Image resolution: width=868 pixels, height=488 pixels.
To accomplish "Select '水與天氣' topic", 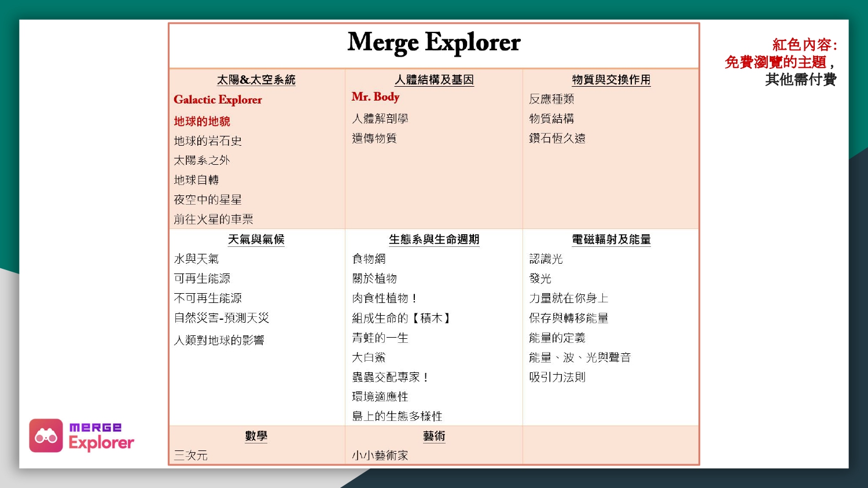I will (196, 260).
